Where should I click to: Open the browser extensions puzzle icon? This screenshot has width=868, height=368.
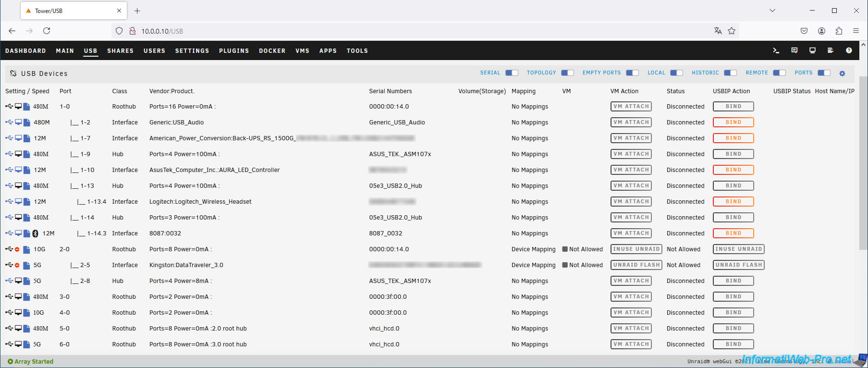[839, 31]
